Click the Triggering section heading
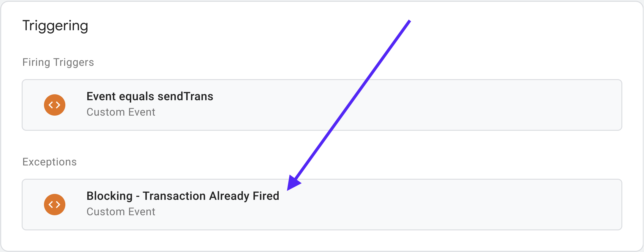 coord(55,26)
